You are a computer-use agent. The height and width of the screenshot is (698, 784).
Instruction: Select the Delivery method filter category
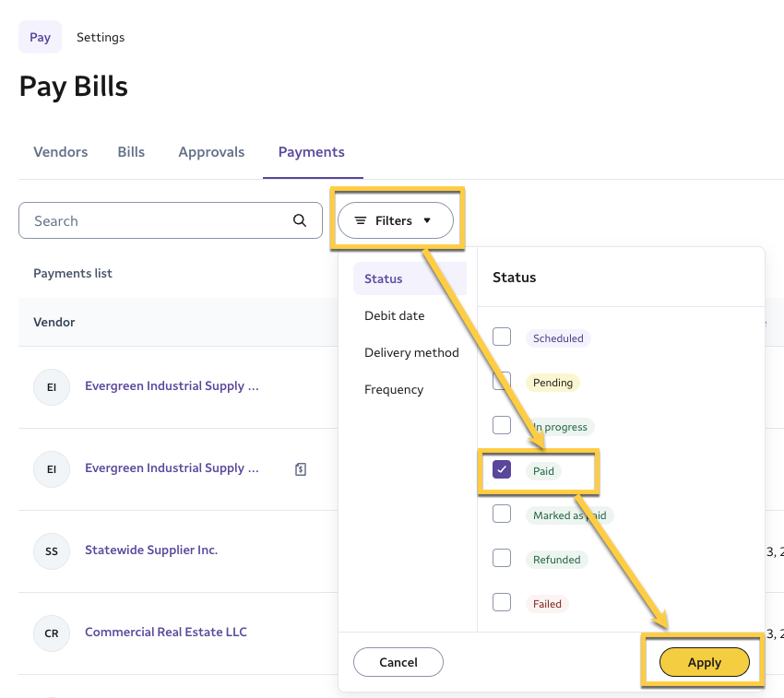(411, 352)
